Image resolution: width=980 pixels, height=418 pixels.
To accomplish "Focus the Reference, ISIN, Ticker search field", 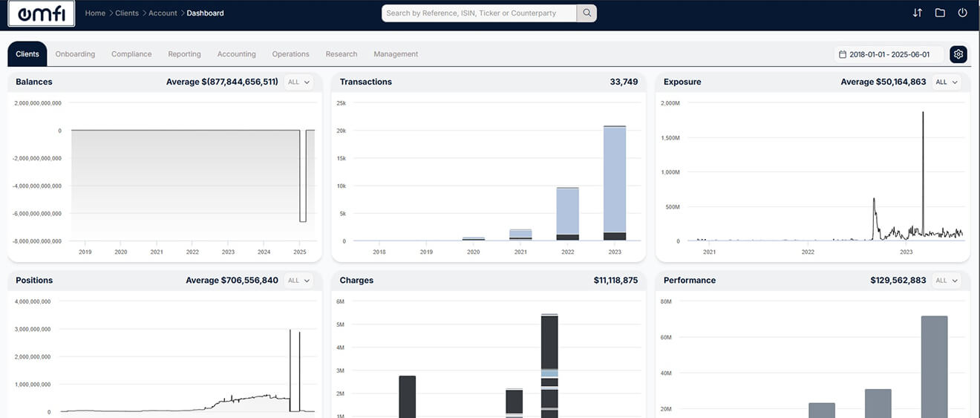I will (479, 13).
